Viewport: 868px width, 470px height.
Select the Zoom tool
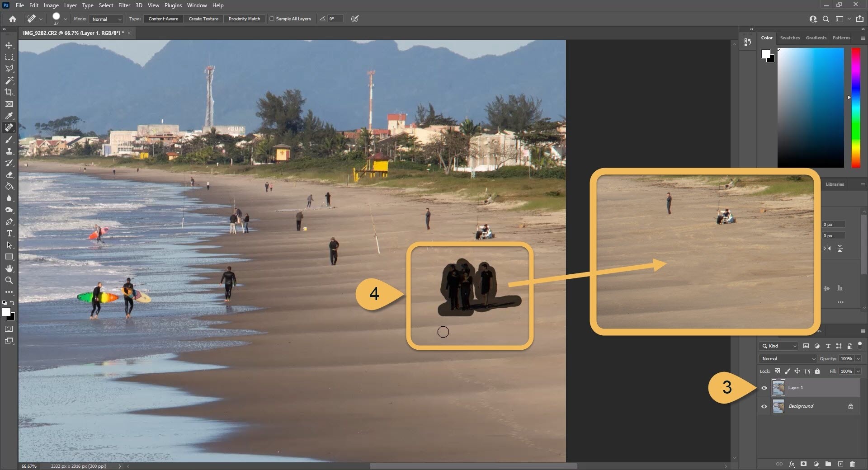tap(9, 280)
